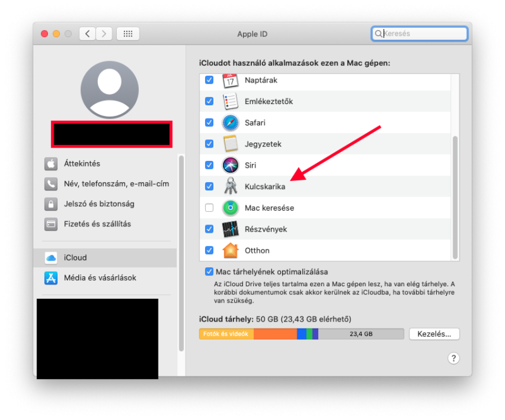Open Név, telefonszám, e-mail-cím section

(x=105, y=184)
